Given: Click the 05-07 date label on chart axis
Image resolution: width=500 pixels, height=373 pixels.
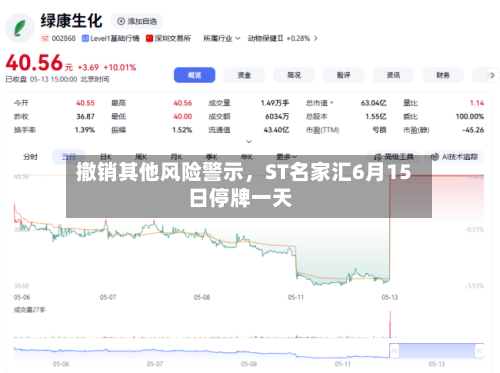Looking at the screenshot, I should [x=108, y=297].
